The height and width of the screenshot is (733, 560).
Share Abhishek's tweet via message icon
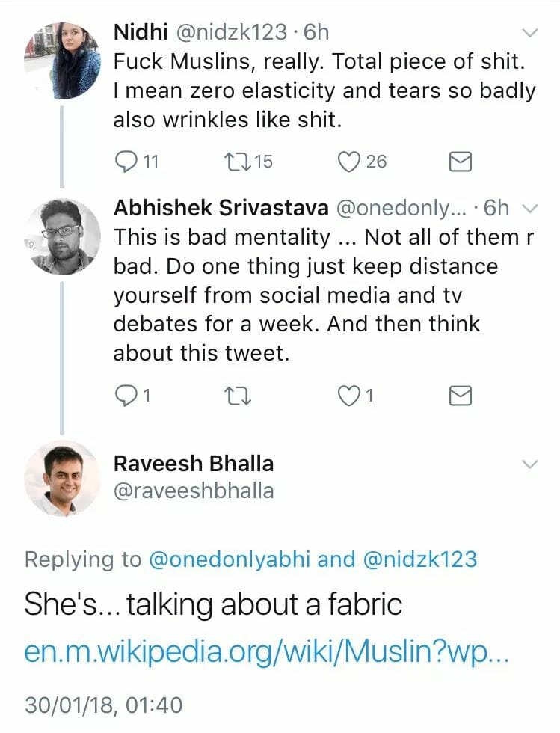pos(460,396)
